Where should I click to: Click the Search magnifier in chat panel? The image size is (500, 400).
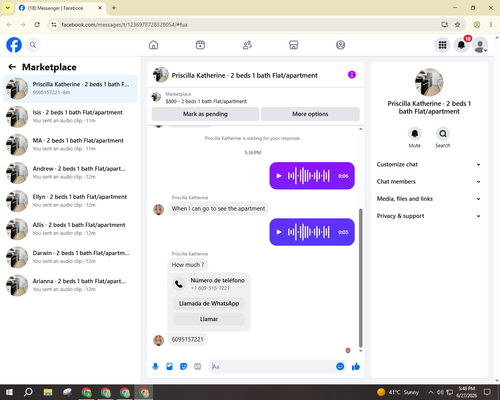443,134
